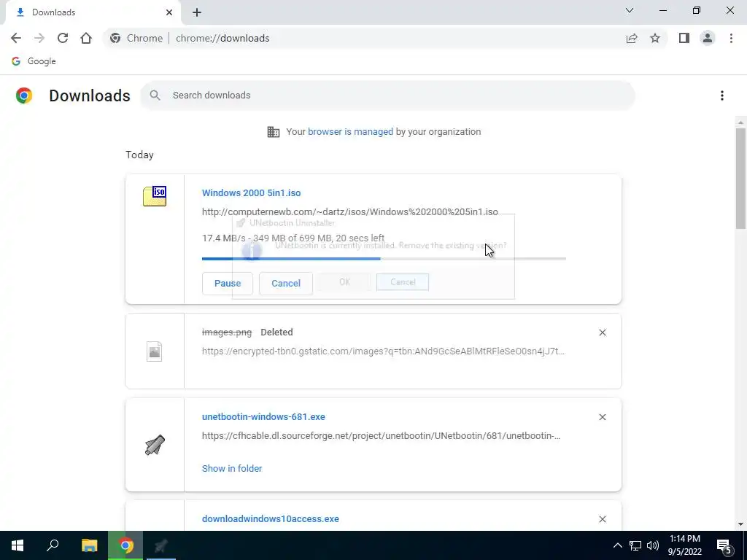Switch to UNetbootin on the taskbar
Screen dimensions: 747x560
coord(161,545)
